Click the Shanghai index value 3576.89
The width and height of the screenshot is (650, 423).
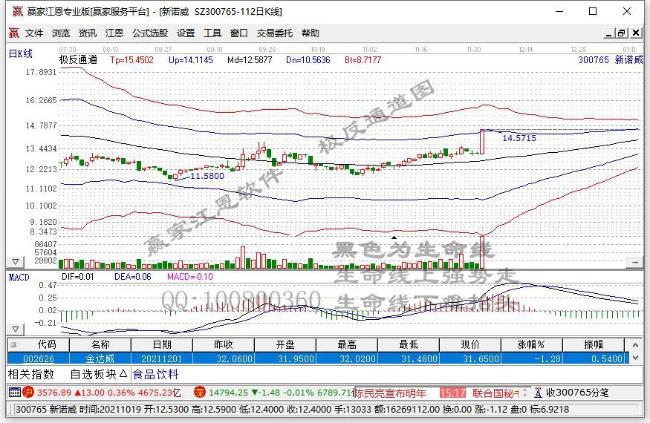[54, 392]
